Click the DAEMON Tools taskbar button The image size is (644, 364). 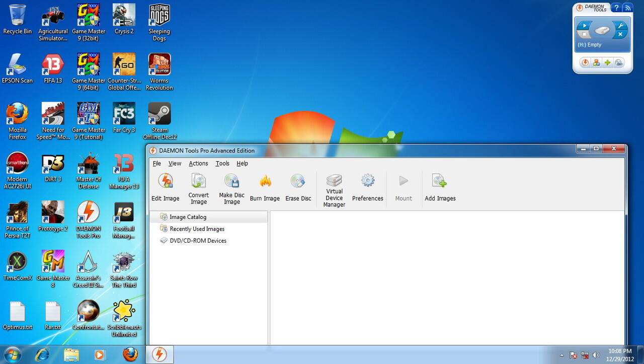point(159,354)
